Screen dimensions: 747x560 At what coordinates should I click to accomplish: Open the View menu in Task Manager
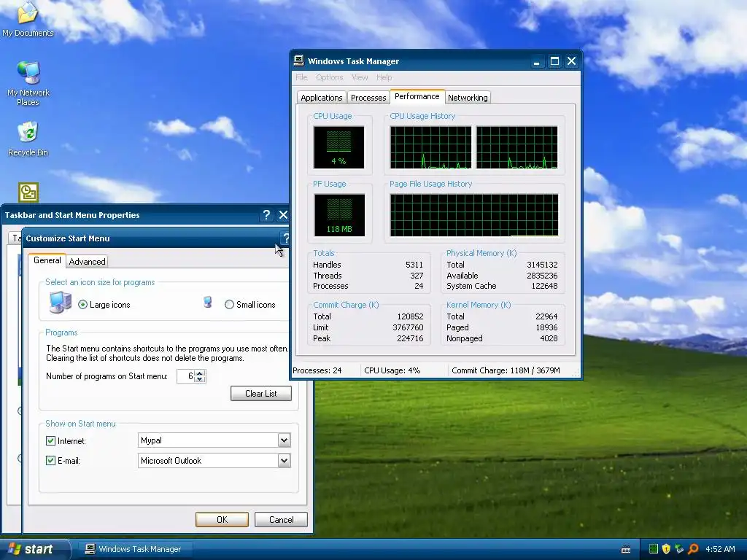tap(360, 77)
